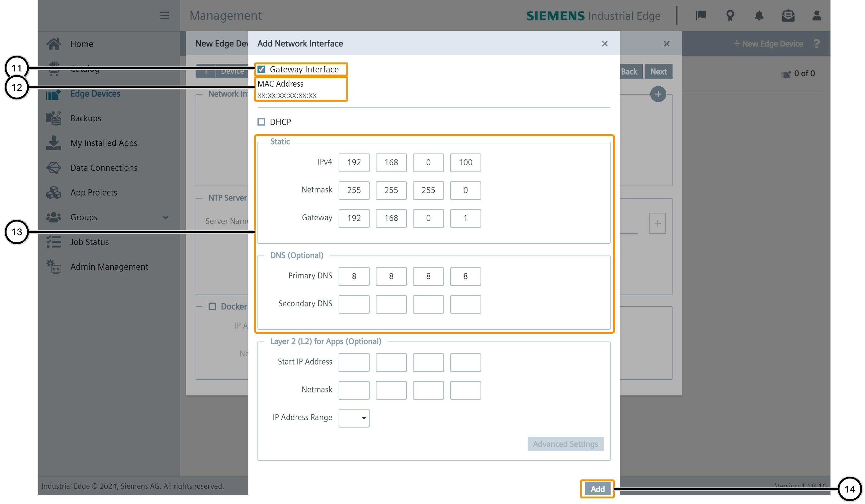
Task: Click round plus icon to add network interface
Action: (x=658, y=94)
